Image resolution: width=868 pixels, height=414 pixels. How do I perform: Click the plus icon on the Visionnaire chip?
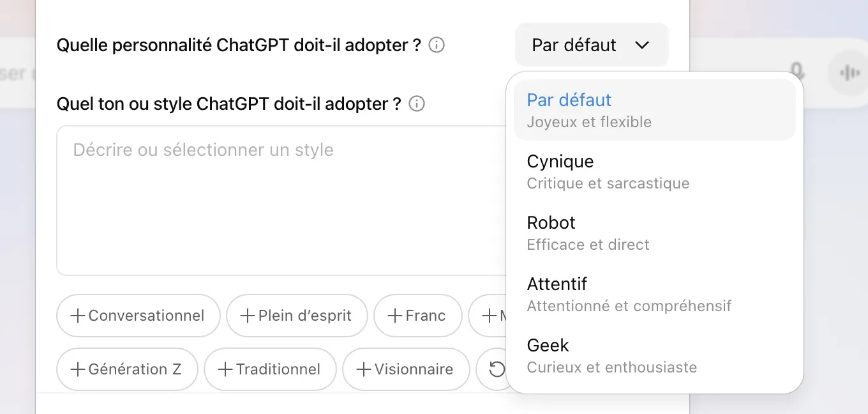tap(363, 369)
